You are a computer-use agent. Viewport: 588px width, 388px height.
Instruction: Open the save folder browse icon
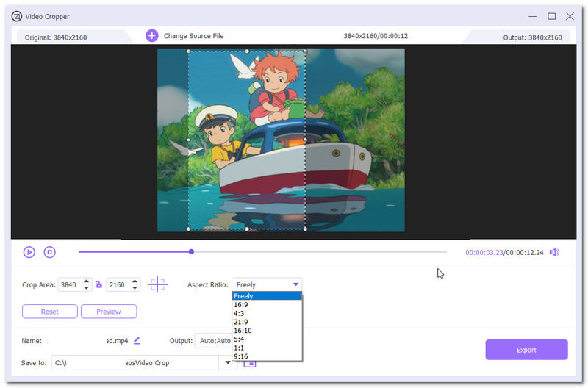click(x=250, y=364)
